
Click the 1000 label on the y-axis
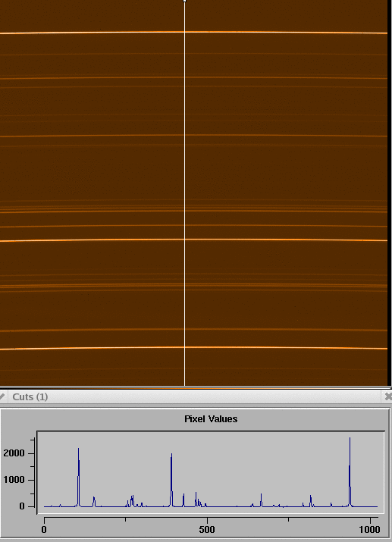click(x=14, y=480)
